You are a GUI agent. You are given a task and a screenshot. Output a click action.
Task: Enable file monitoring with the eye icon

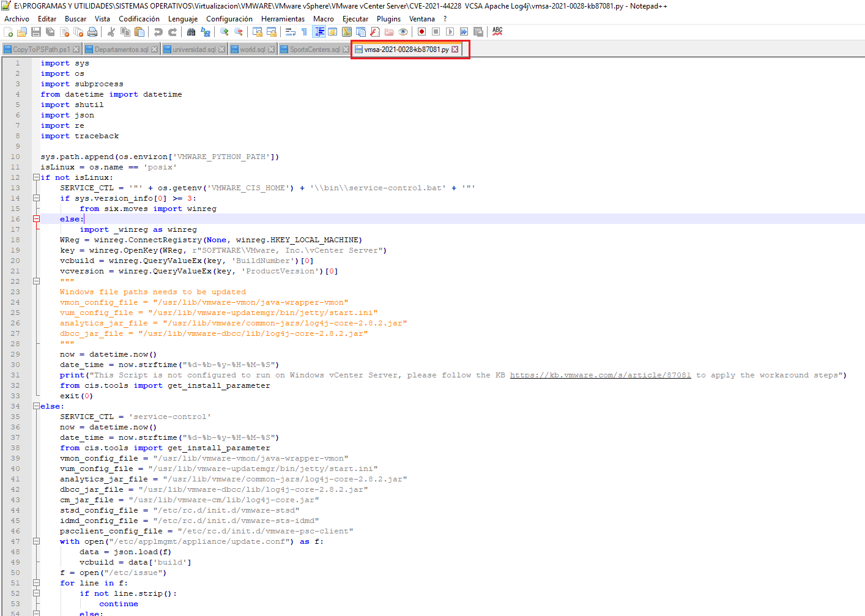point(403,31)
